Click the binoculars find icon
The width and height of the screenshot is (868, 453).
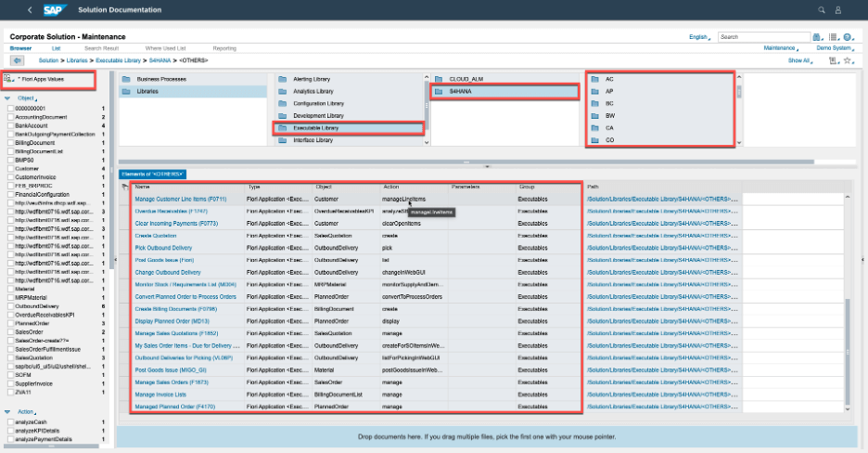pos(816,37)
